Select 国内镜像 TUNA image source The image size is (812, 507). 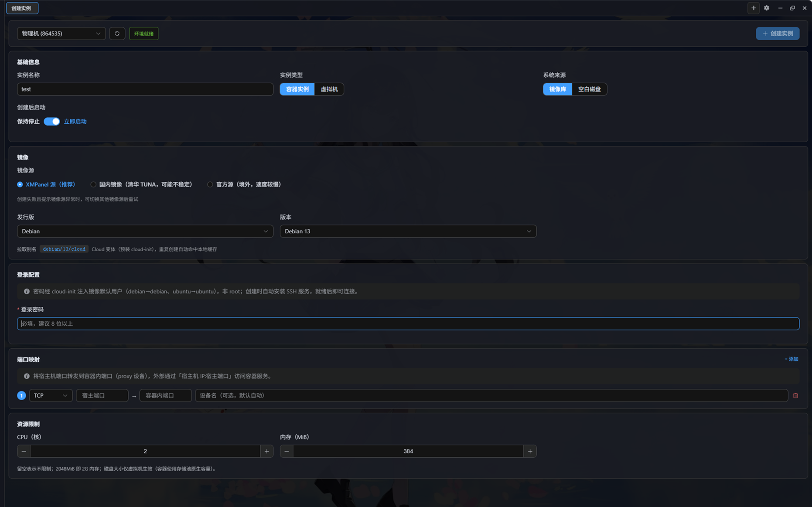pyautogui.click(x=141, y=184)
